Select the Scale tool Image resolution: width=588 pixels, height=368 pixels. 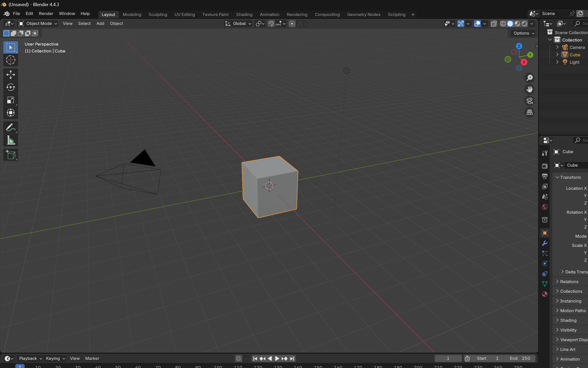(10, 100)
